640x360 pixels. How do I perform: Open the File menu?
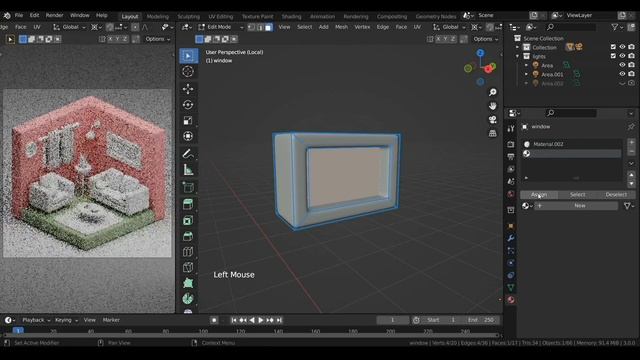point(19,15)
